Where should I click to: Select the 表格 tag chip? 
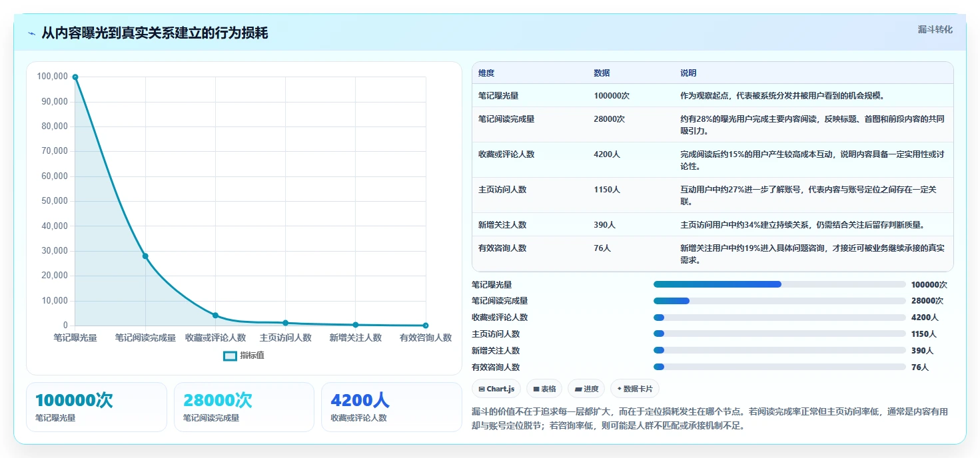click(x=544, y=389)
